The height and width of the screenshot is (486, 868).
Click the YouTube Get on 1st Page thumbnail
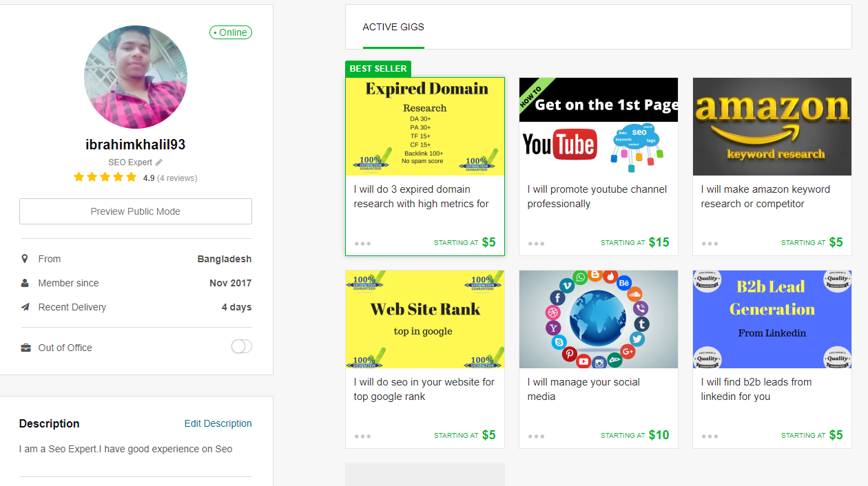[x=599, y=127]
